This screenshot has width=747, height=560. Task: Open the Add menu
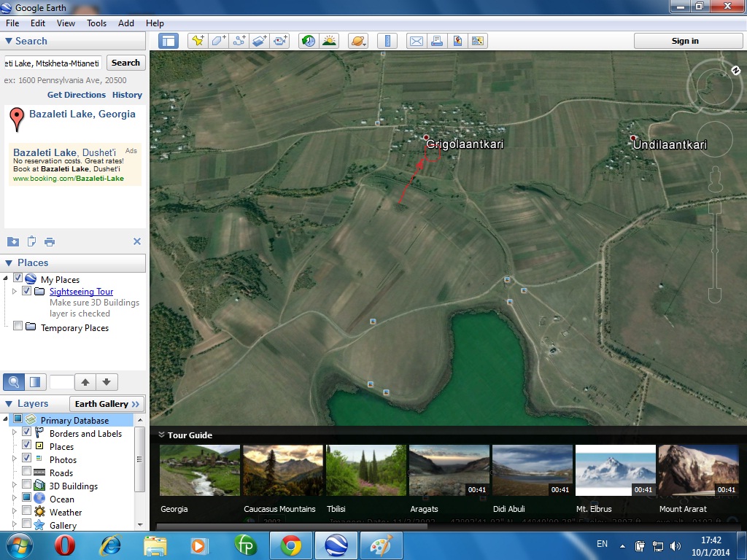pos(126,23)
